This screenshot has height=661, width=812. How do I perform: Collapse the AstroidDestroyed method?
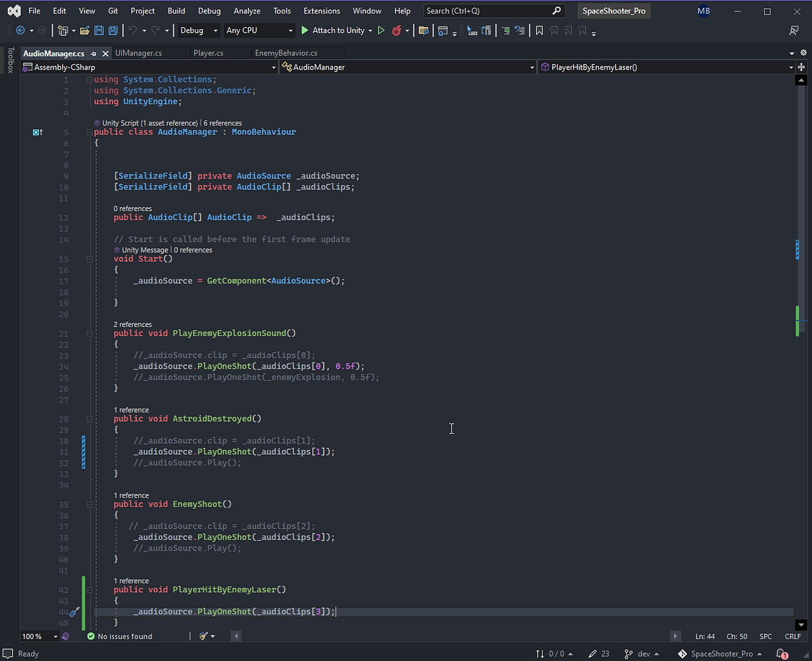[89, 419]
